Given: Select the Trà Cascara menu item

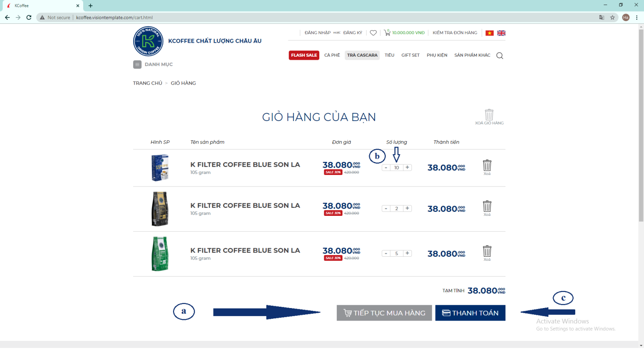Looking at the screenshot, I should [362, 55].
